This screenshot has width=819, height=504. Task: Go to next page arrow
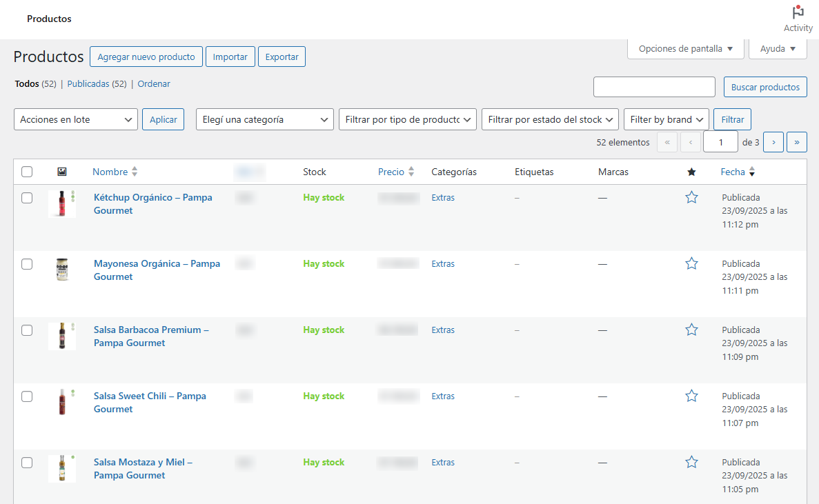[x=773, y=142]
